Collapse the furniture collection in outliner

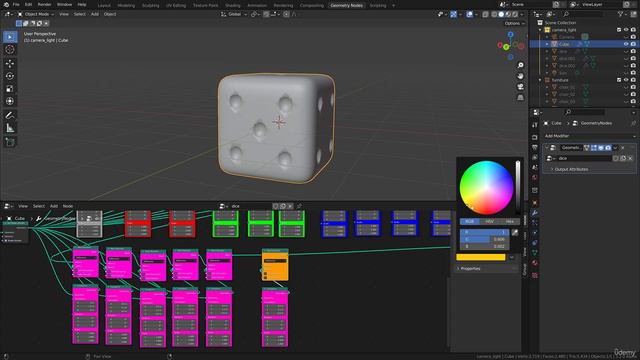(540, 80)
